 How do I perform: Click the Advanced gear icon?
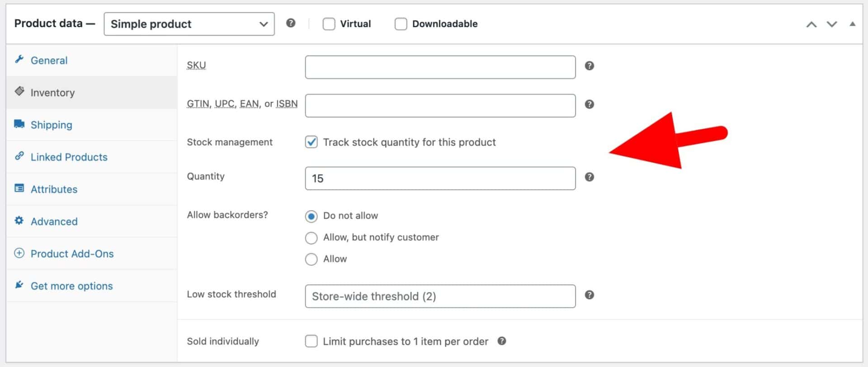coord(19,221)
